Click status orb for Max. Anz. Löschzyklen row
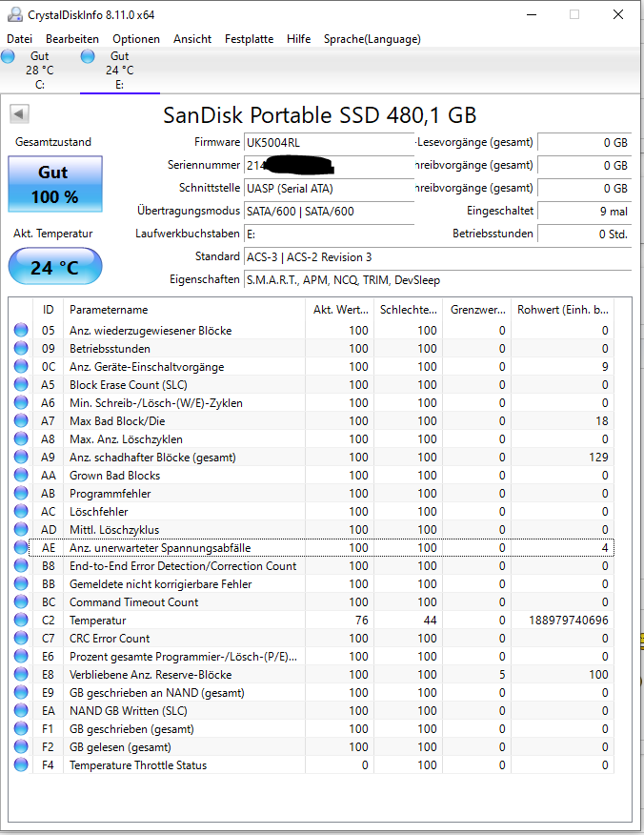The image size is (644, 835). click(21, 438)
